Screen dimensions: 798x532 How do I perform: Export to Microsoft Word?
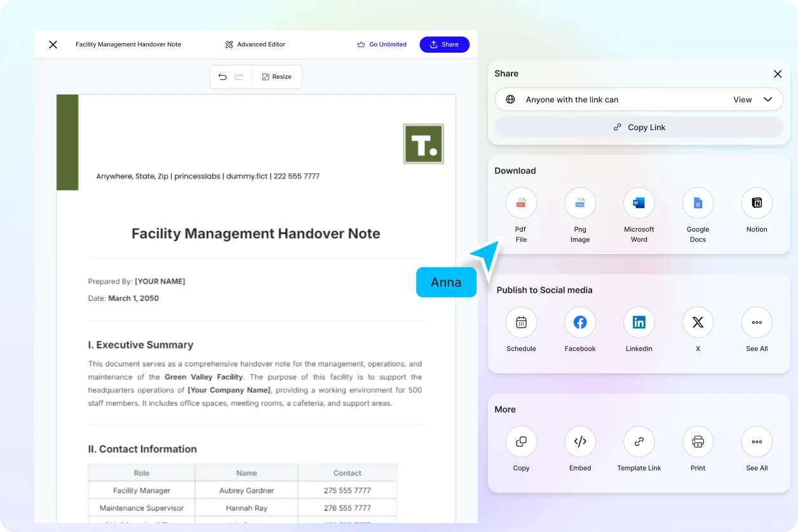point(639,203)
